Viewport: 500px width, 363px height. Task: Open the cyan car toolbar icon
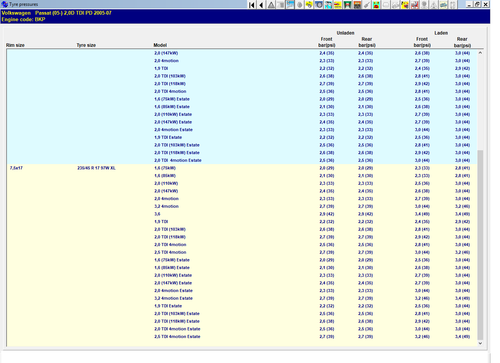tap(443, 5)
